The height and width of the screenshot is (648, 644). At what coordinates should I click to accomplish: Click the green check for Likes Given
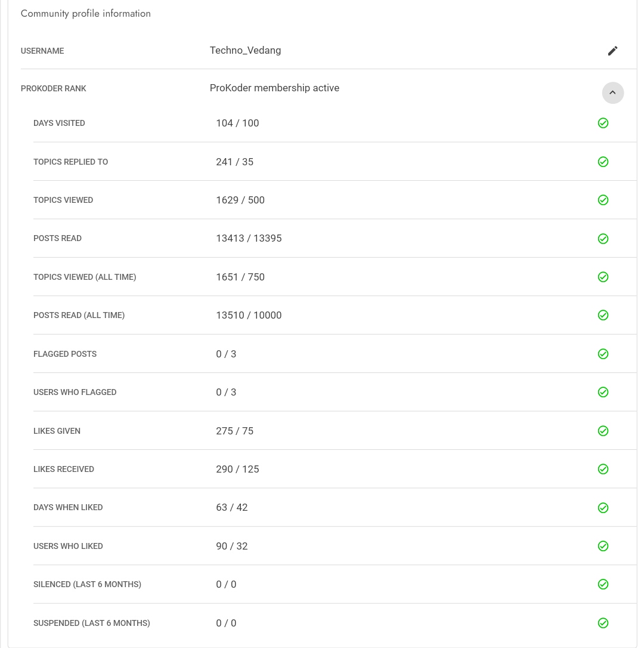[603, 431]
